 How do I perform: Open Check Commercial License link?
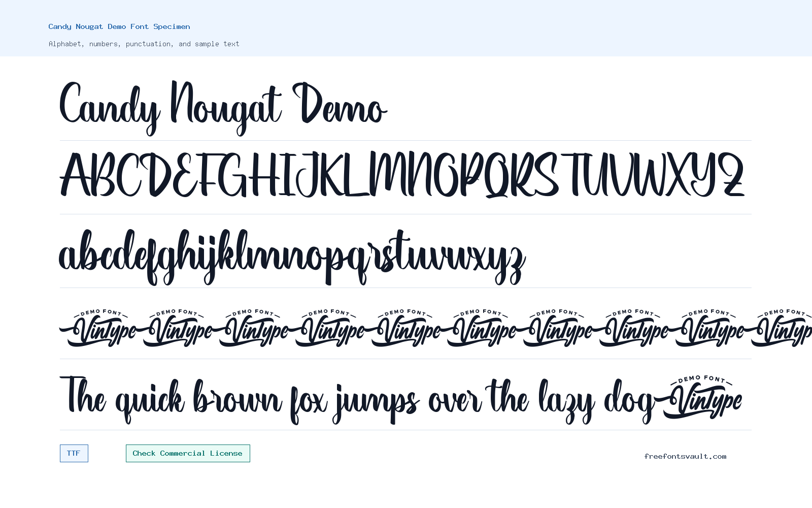coord(188,453)
